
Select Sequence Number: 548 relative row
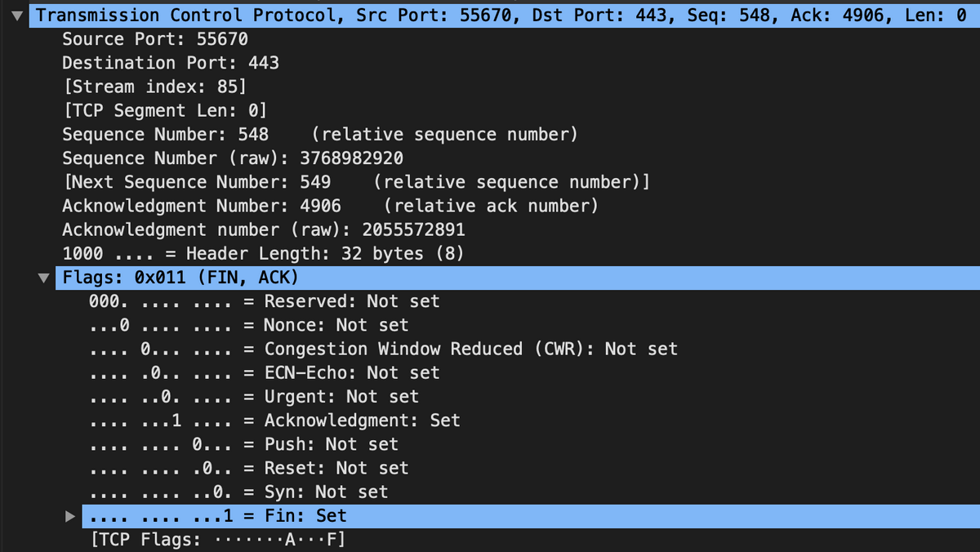coord(320,134)
